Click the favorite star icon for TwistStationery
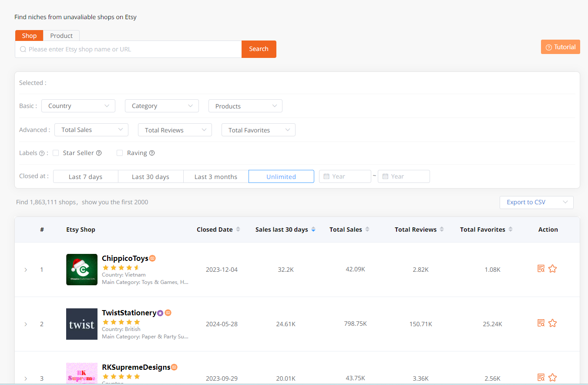 [552, 323]
